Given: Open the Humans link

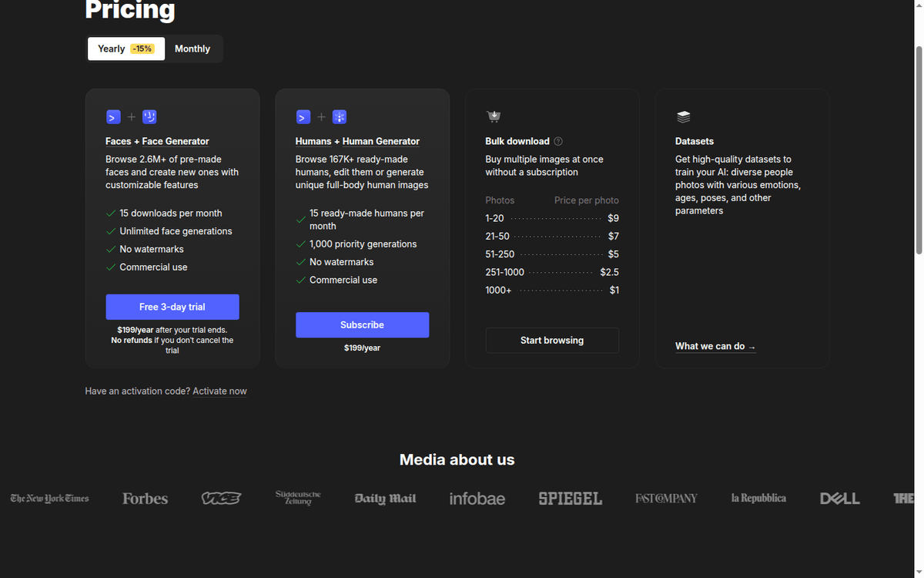Looking at the screenshot, I should [313, 141].
